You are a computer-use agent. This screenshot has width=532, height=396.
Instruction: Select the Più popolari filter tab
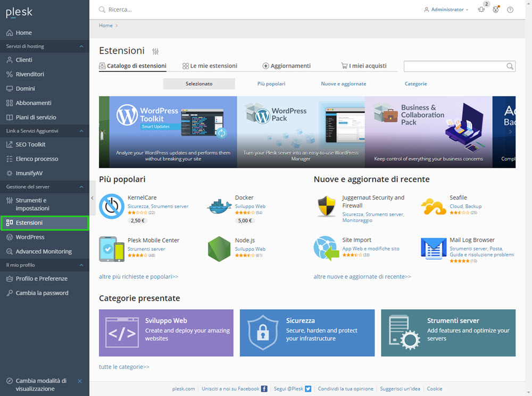point(271,84)
